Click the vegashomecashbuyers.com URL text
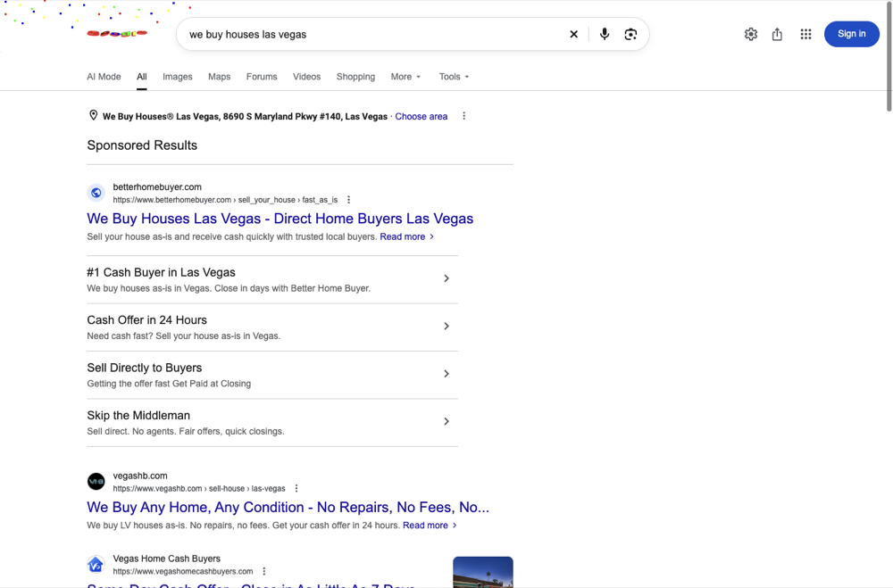This screenshot has width=893, height=588. [183, 571]
